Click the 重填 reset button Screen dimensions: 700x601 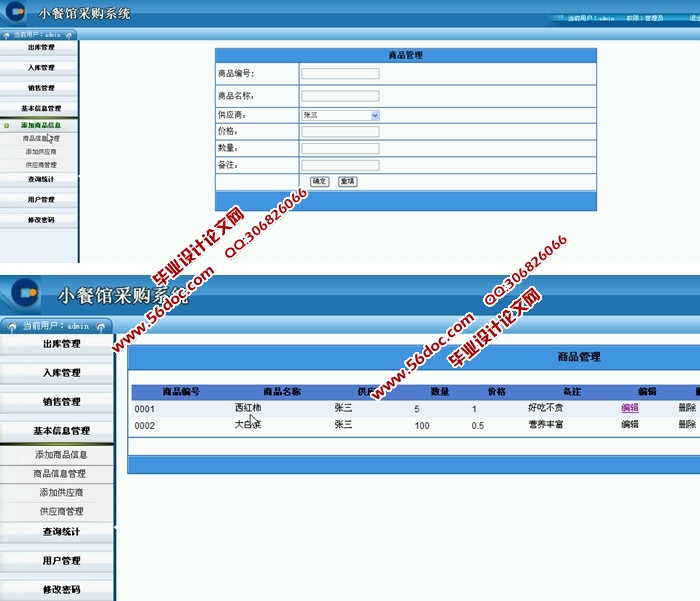click(x=347, y=181)
